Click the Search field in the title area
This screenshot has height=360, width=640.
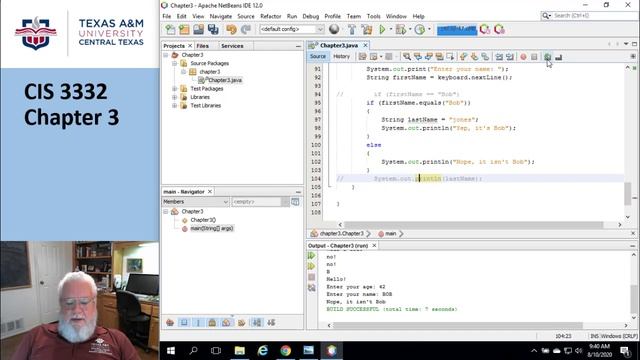(589, 16)
